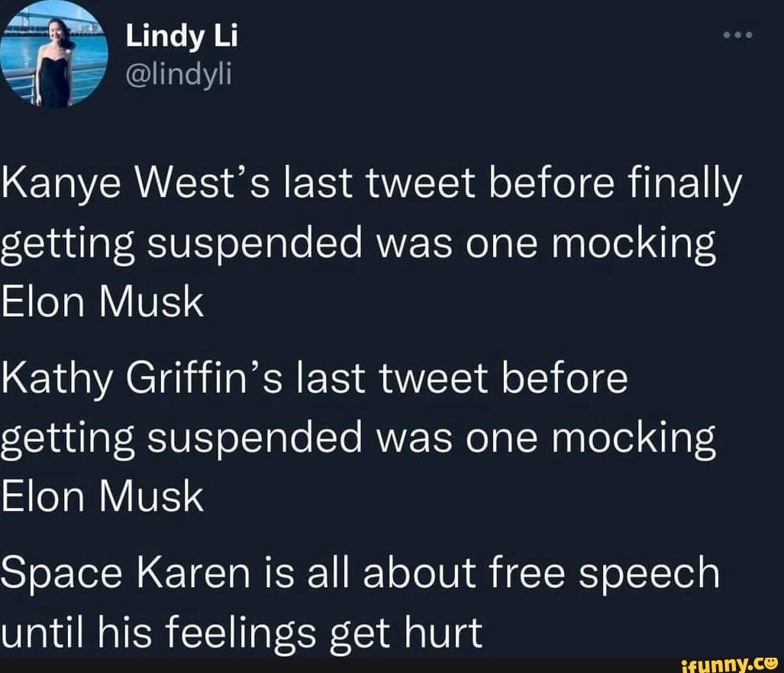Click the ifunny.co smiley face logo

(x=772, y=663)
